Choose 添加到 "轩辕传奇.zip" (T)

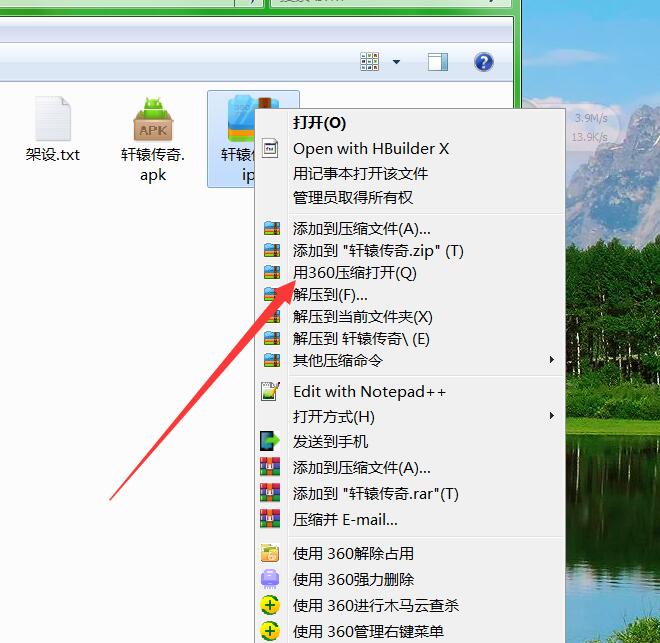(377, 250)
